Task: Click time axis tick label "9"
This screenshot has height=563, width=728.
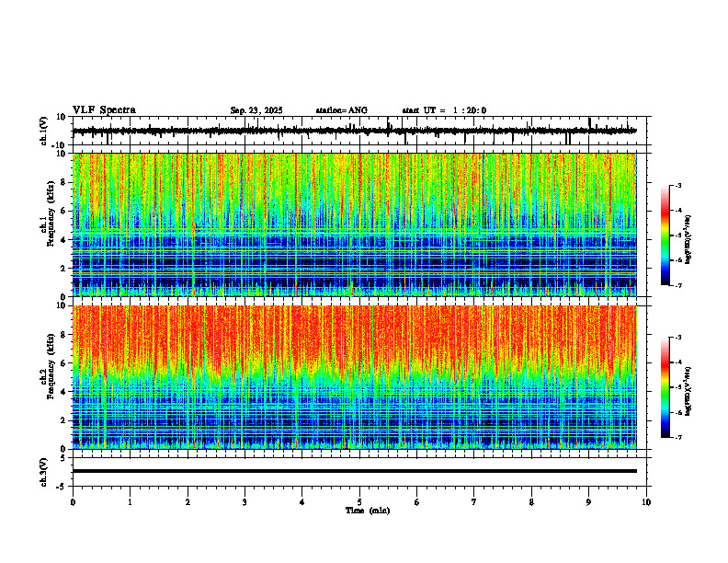Action: tap(588, 502)
